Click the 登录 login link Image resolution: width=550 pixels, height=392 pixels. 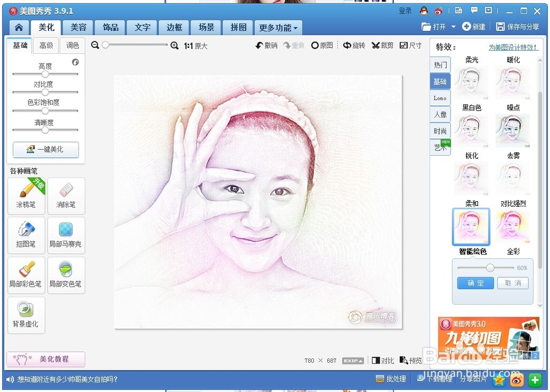[x=405, y=11]
